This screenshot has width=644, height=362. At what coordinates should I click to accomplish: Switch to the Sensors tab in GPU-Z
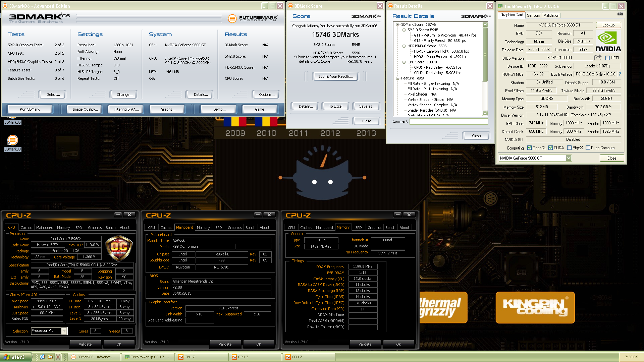(533, 15)
